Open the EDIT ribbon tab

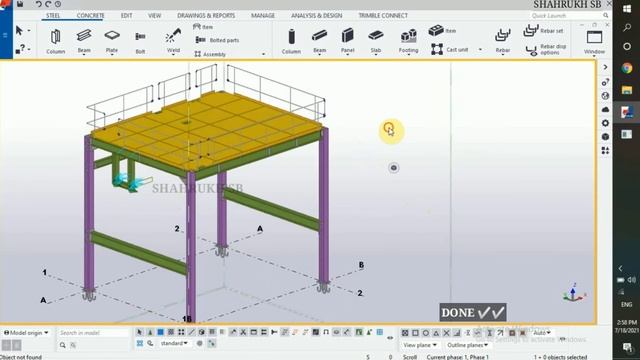point(126,16)
